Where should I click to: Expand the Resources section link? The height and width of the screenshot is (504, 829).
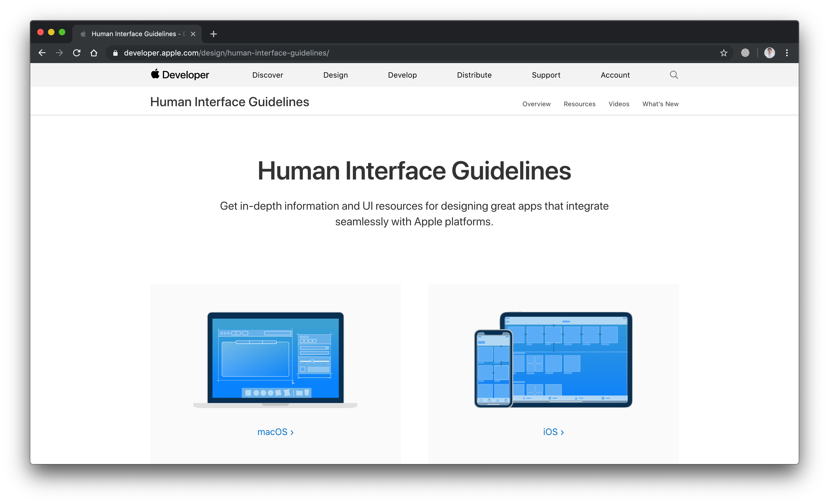pos(580,104)
